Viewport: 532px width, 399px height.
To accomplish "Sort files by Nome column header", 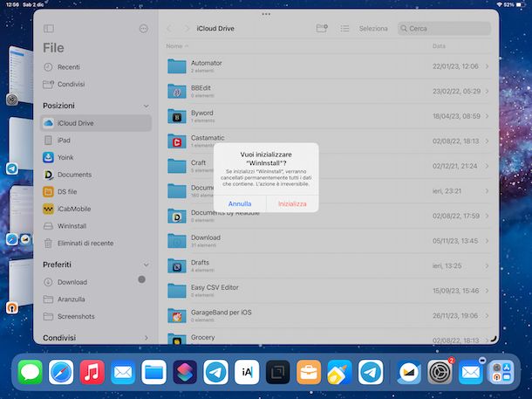I will (175, 46).
